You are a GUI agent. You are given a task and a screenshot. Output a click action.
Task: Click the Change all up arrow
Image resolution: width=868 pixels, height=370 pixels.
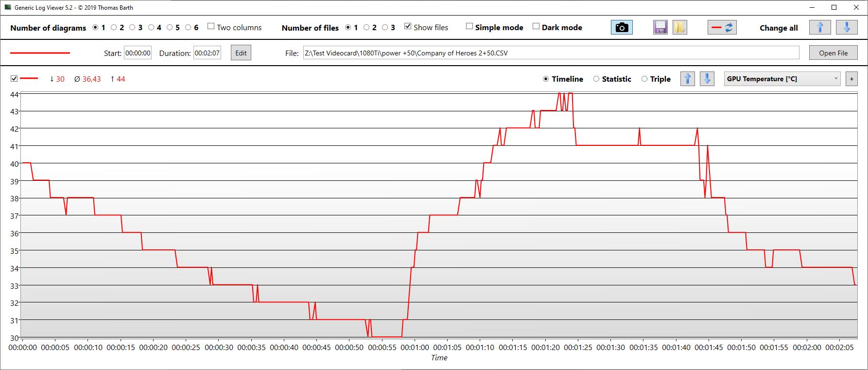[820, 28]
